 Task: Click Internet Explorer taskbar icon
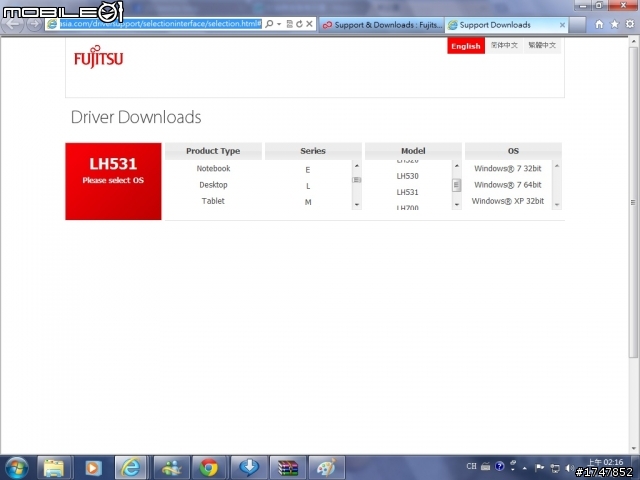[x=131, y=468]
